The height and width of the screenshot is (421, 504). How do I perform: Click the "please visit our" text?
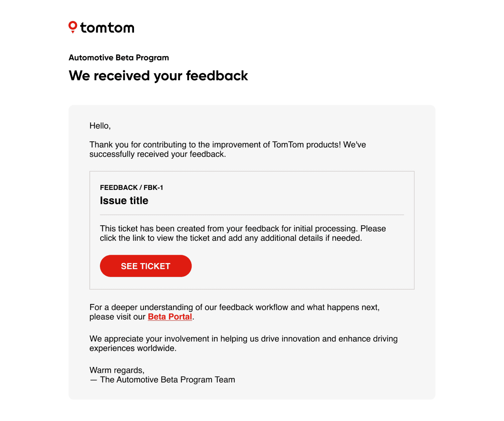click(118, 317)
